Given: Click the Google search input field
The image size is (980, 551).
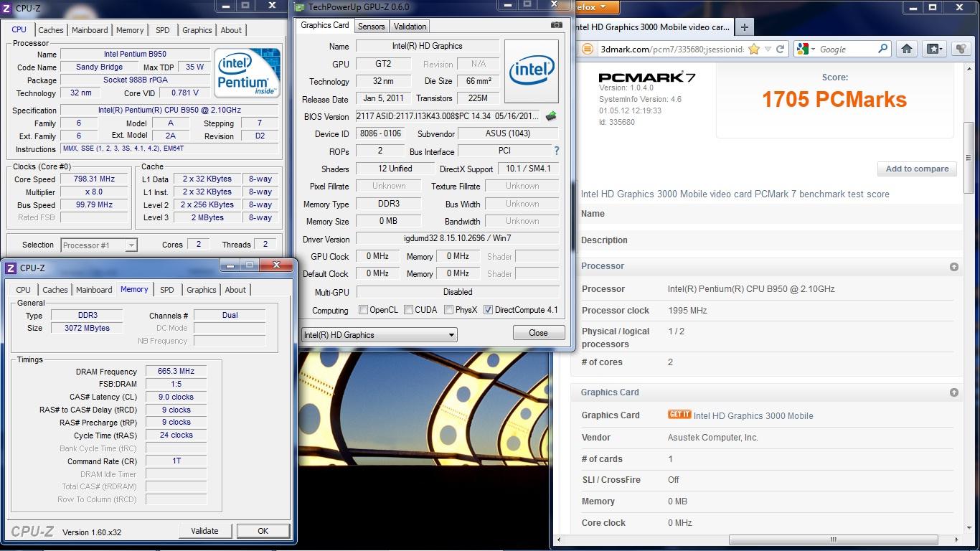Looking at the screenshot, I should tap(847, 49).
